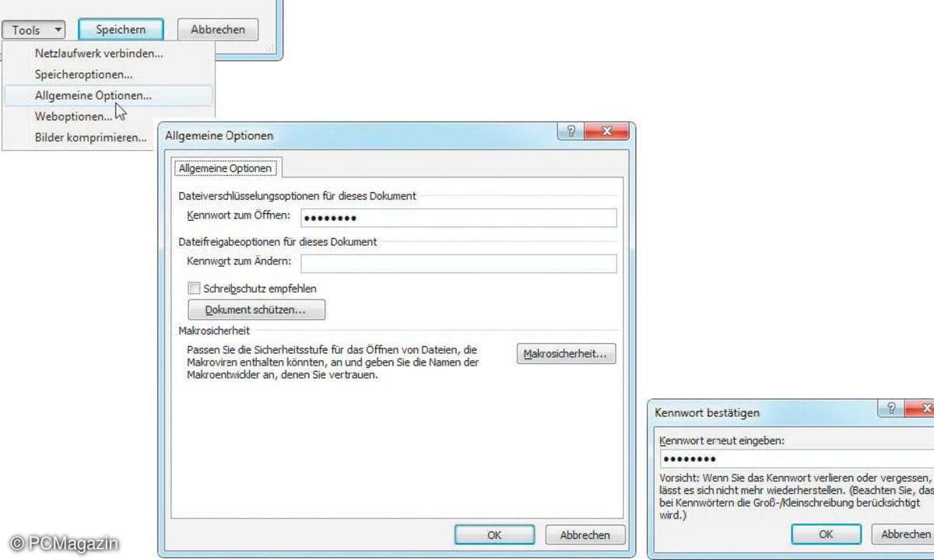Image resolution: width=934 pixels, height=560 pixels.
Task: Select Netzlaufwerk verbinden menu entry
Action: click(99, 54)
